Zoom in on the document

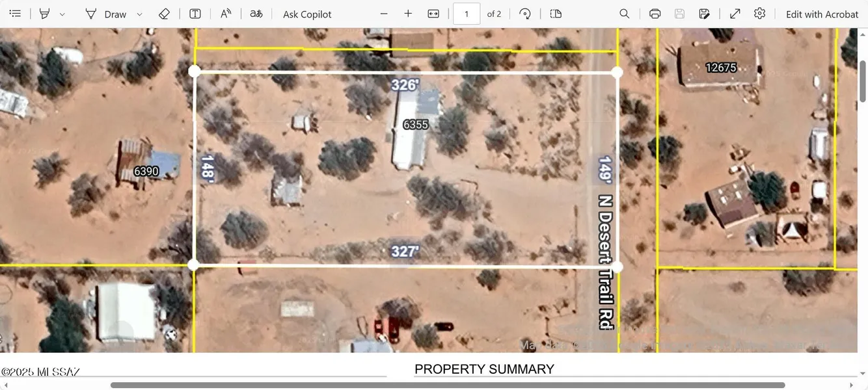(x=408, y=13)
